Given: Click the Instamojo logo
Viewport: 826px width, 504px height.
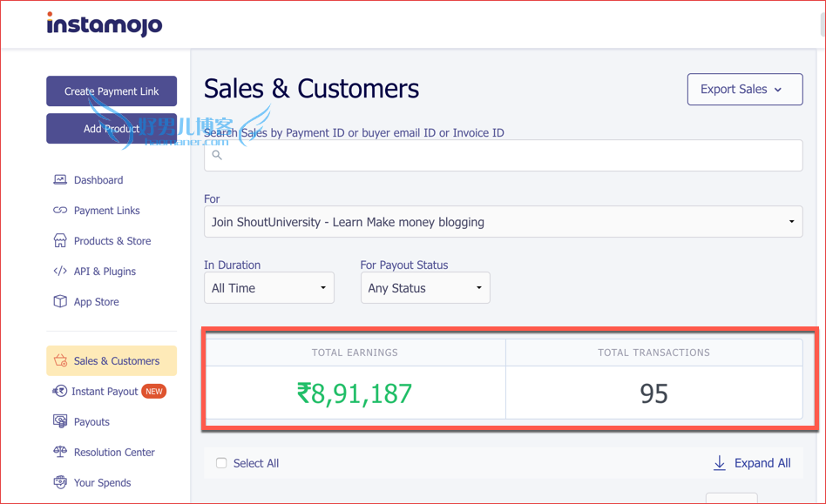Looking at the screenshot, I should [105, 24].
